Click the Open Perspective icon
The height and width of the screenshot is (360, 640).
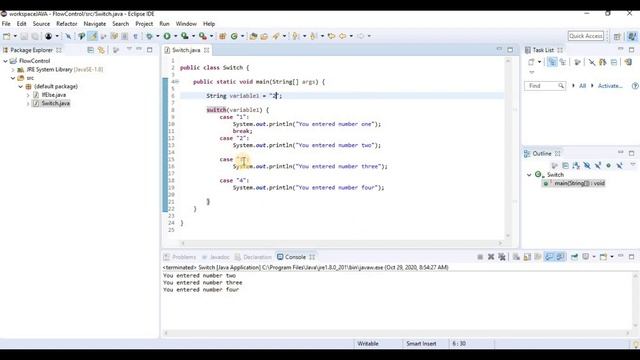point(617,36)
